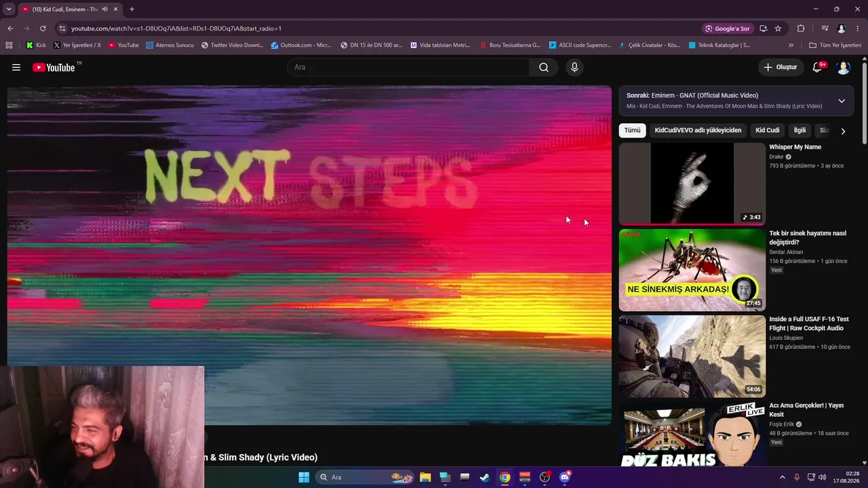Open the Outlook.com bookmark
Image resolution: width=868 pixels, height=488 pixels.
pos(301,45)
